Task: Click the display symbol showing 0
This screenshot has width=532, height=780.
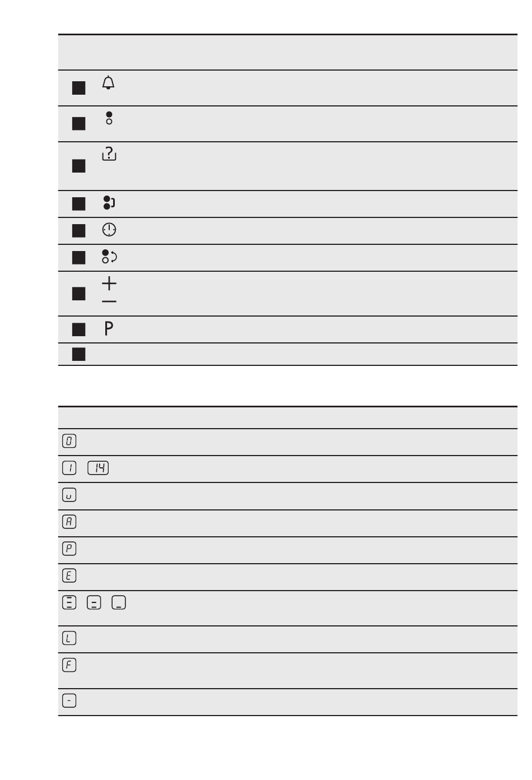Action: pyautogui.click(x=69, y=441)
